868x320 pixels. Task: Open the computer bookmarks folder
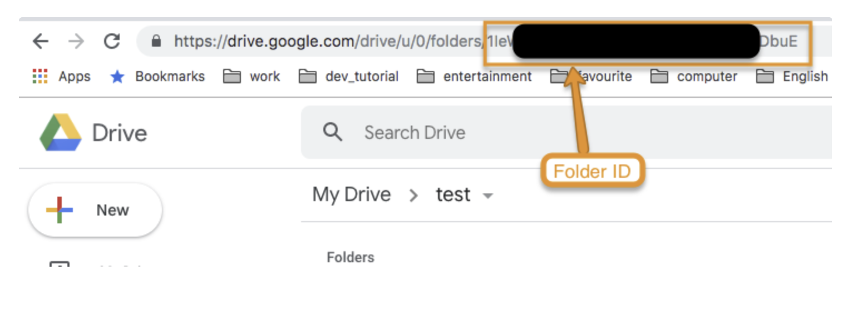coord(694,76)
